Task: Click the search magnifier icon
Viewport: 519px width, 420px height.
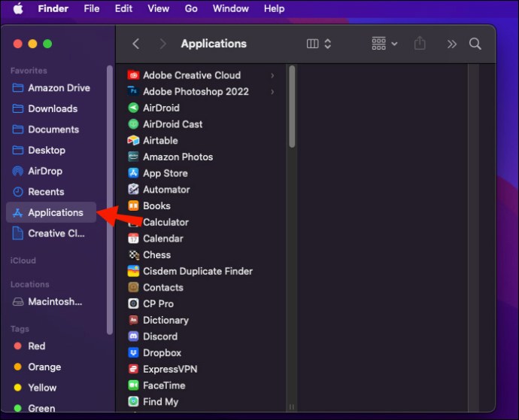Action: (x=475, y=44)
